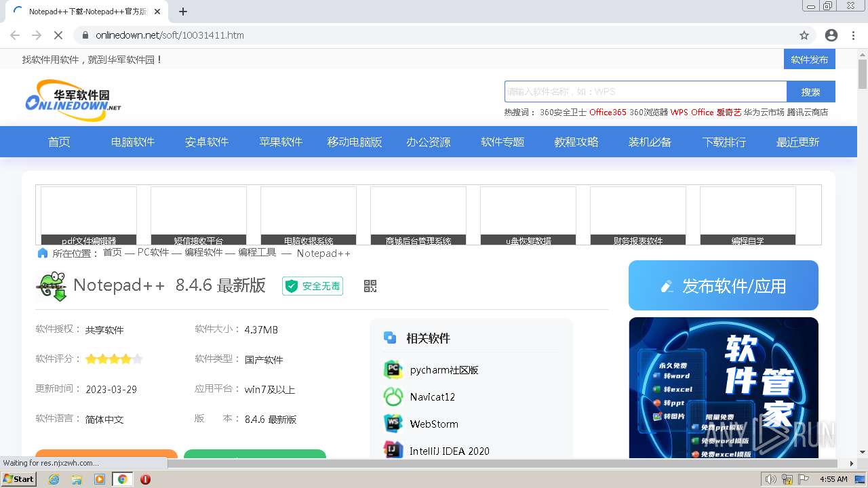868x488 pixels.
Task: Open the 办公资源 navigation item
Action: [429, 142]
